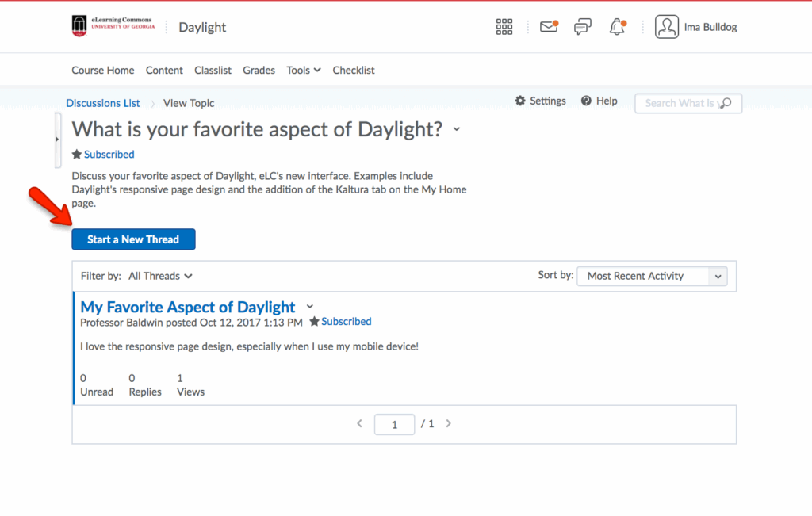Open the subscription alerts chat icon
Image resolution: width=812 pixels, height=516 pixels.
582,27
